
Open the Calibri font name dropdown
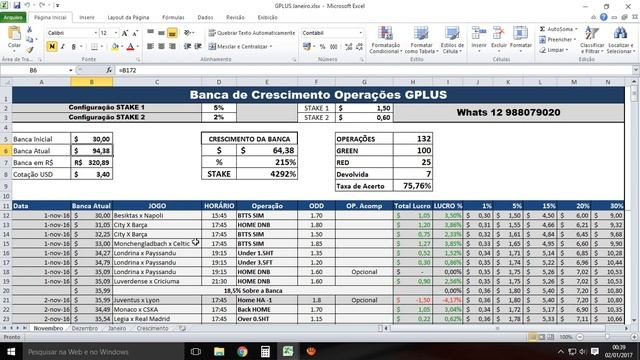coord(96,33)
